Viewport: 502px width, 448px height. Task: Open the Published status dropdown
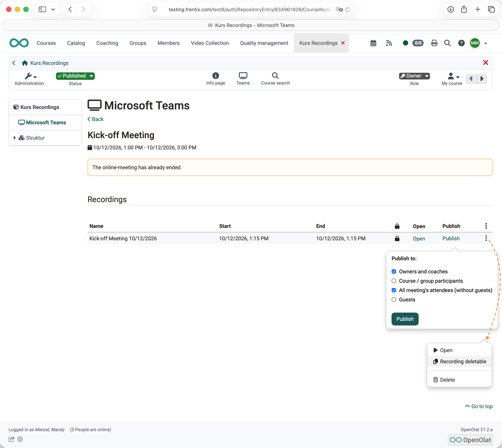[x=75, y=76]
